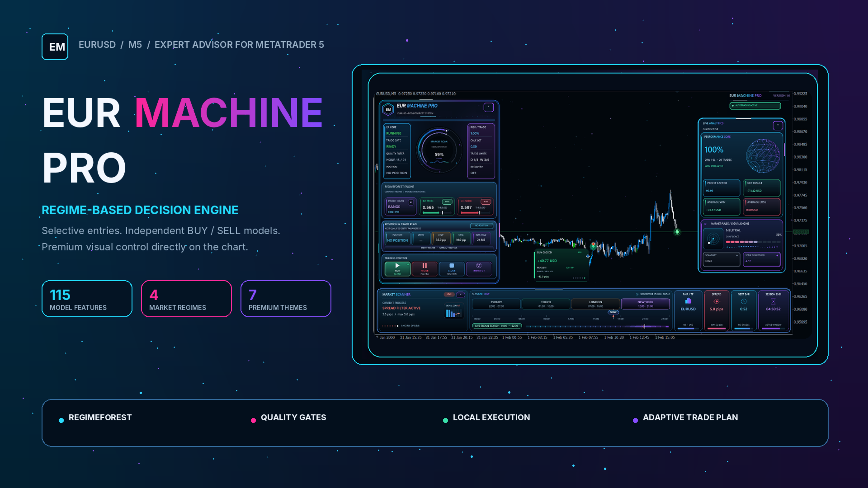The width and height of the screenshot is (868, 488).
Task: Switch theme with the Theme 1/7 button
Action: click(x=479, y=268)
